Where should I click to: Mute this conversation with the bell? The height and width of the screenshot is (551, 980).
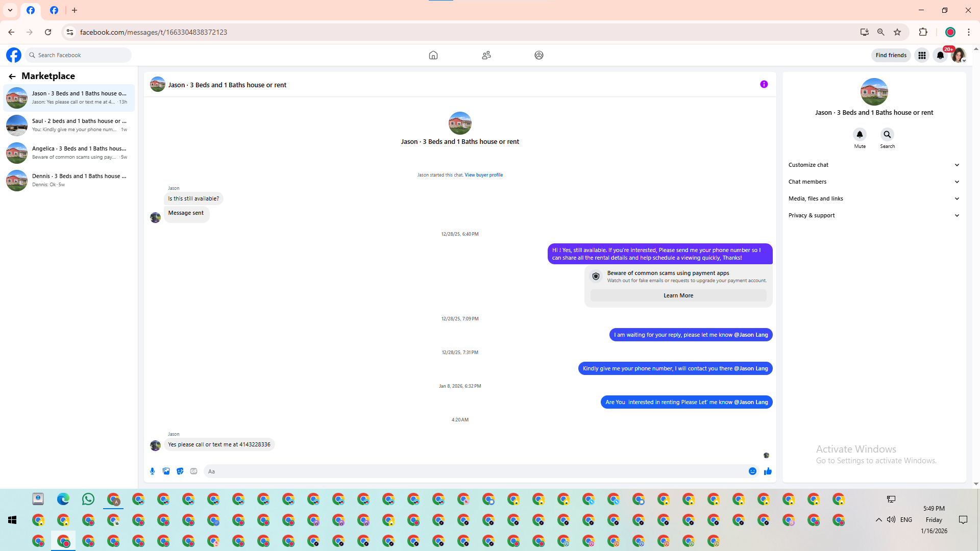point(860,135)
